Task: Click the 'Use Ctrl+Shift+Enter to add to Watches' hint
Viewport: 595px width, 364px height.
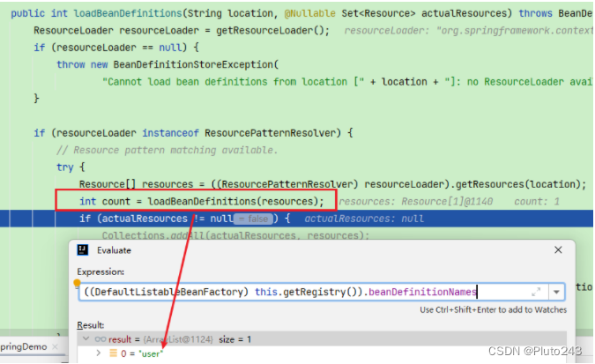Action: click(x=493, y=309)
